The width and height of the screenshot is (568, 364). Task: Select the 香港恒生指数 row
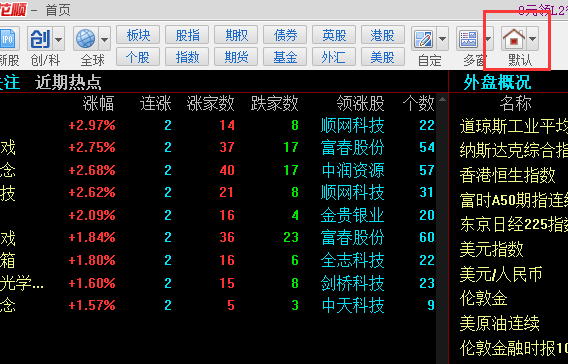point(507,175)
